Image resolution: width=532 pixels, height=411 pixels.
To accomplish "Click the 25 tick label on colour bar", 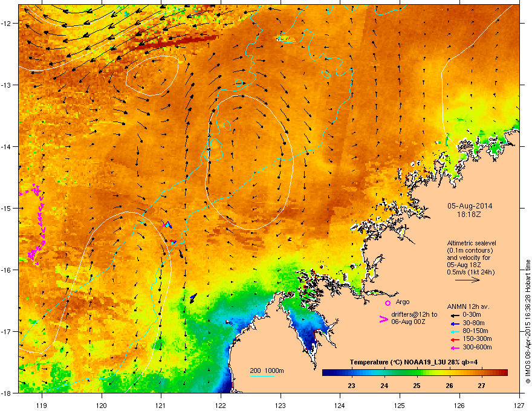I will [417, 386].
